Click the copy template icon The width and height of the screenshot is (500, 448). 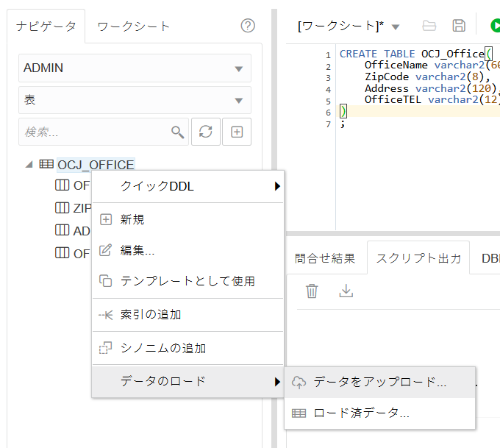pos(106,281)
